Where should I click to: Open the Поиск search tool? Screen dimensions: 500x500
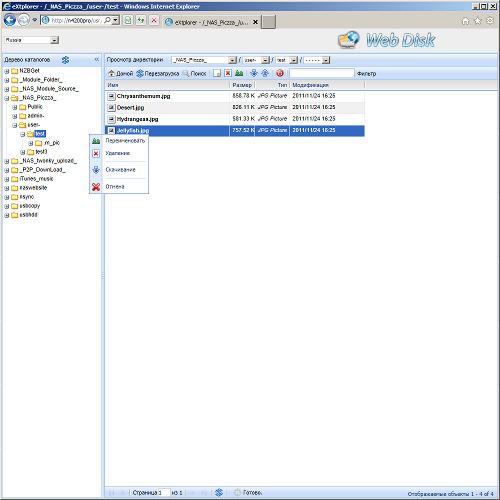pos(195,73)
